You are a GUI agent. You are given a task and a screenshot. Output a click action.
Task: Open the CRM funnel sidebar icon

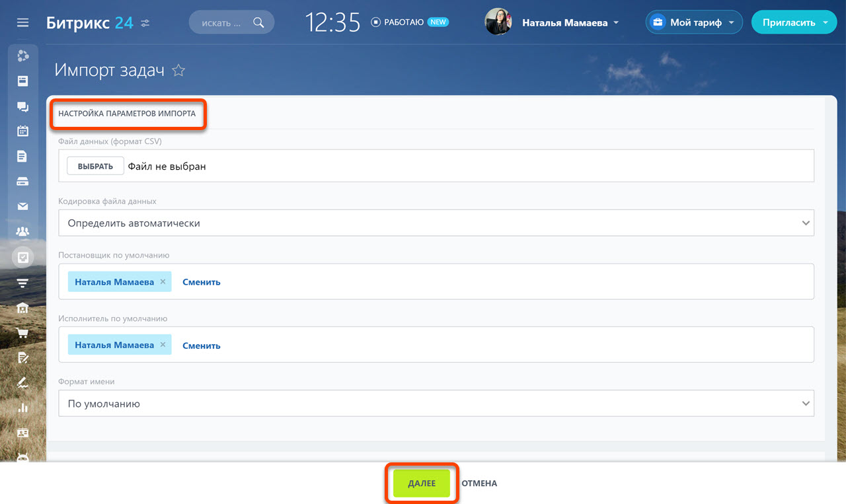23,283
